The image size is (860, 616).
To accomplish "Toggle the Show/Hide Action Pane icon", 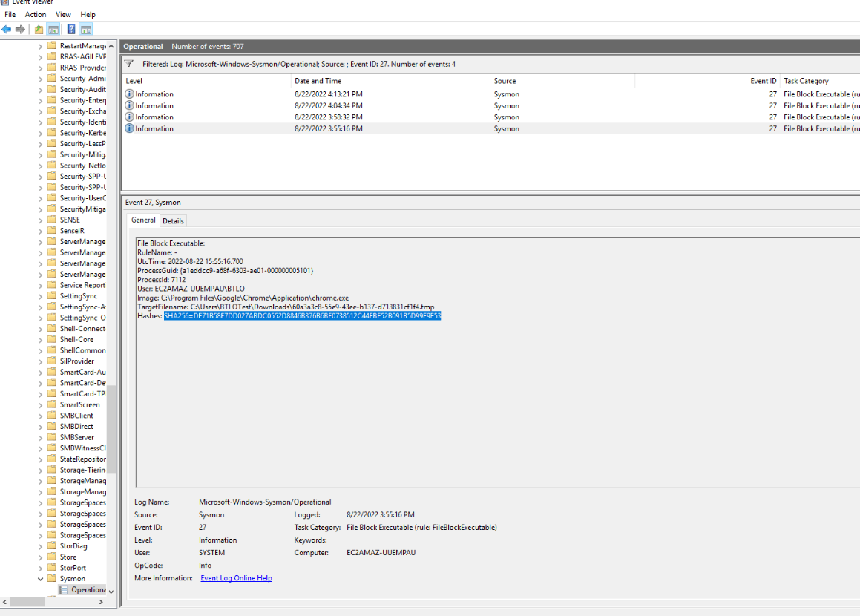I will (86, 30).
